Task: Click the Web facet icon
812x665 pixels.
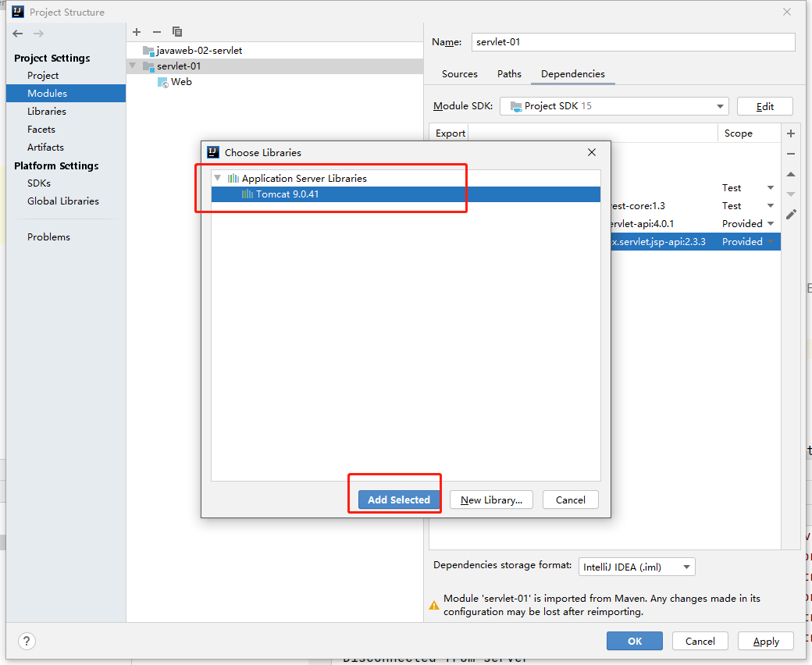Action: tap(162, 82)
